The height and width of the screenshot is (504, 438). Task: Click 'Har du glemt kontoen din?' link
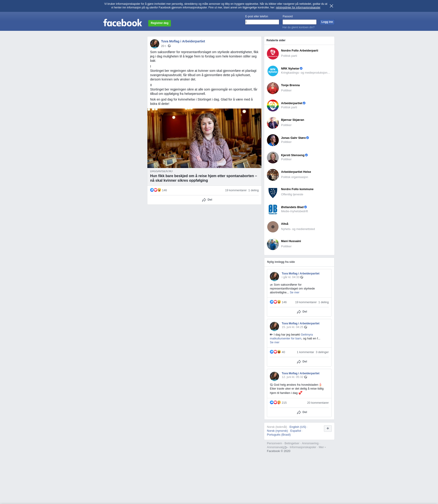point(298,27)
